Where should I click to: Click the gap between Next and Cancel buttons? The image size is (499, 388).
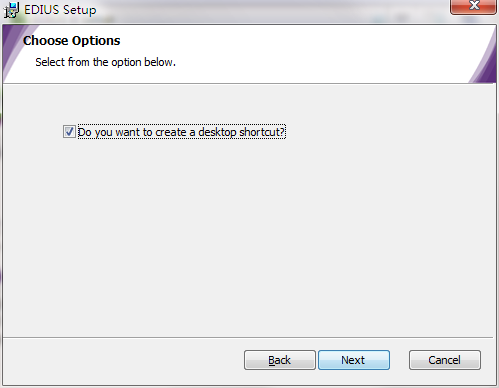tap(399, 360)
